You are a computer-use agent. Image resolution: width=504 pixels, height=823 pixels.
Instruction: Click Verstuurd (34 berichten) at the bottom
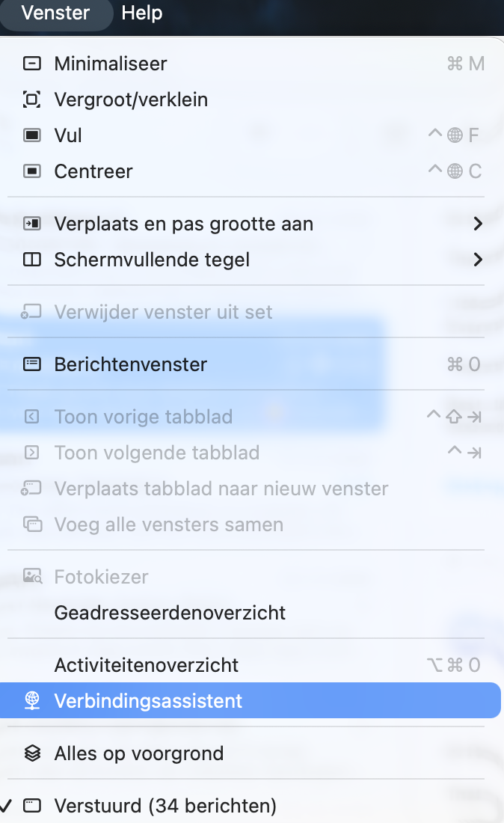click(x=165, y=806)
